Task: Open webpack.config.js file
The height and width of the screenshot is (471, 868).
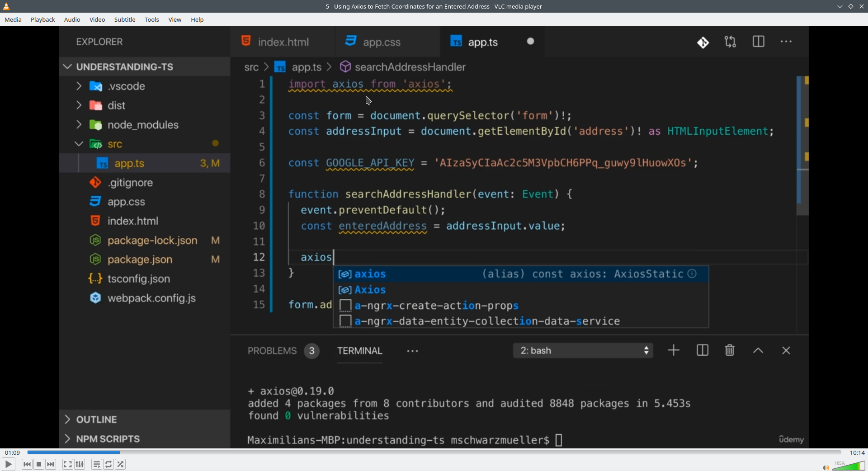Action: point(145,298)
